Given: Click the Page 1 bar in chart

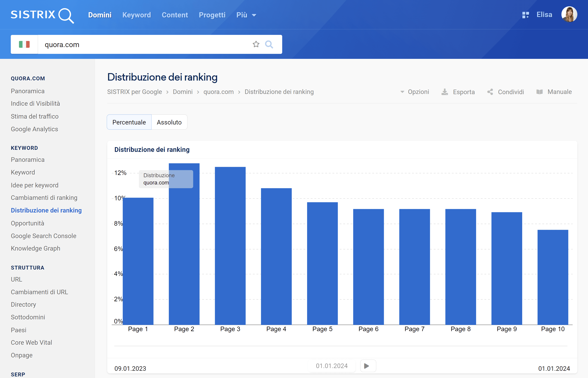Looking at the screenshot, I should (138, 261).
